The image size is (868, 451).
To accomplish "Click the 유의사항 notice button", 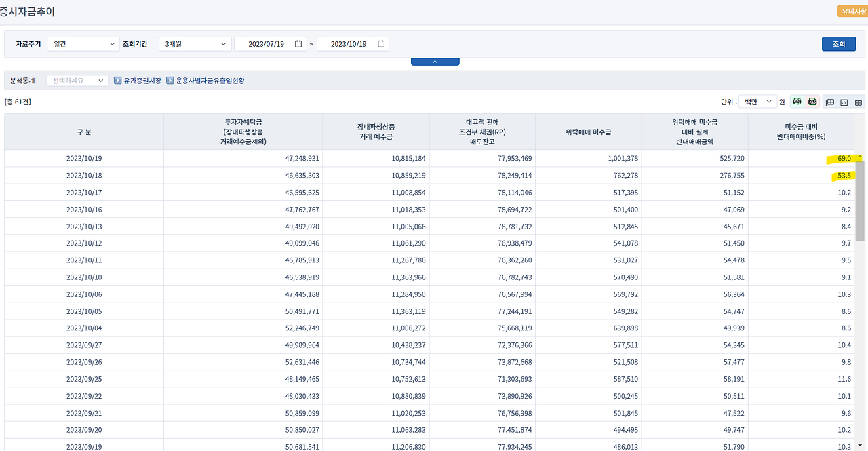I will [x=852, y=12].
